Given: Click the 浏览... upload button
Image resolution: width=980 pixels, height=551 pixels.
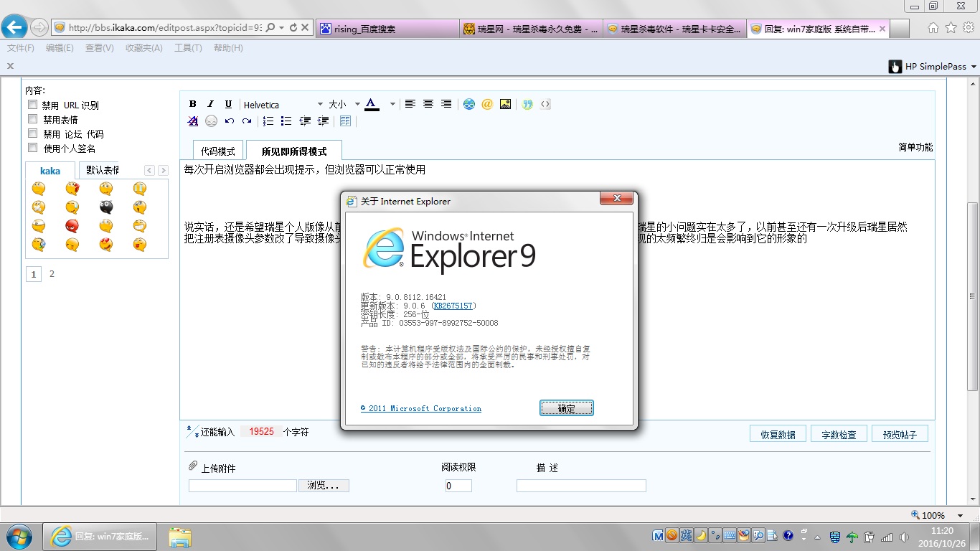Looking at the screenshot, I should [324, 486].
